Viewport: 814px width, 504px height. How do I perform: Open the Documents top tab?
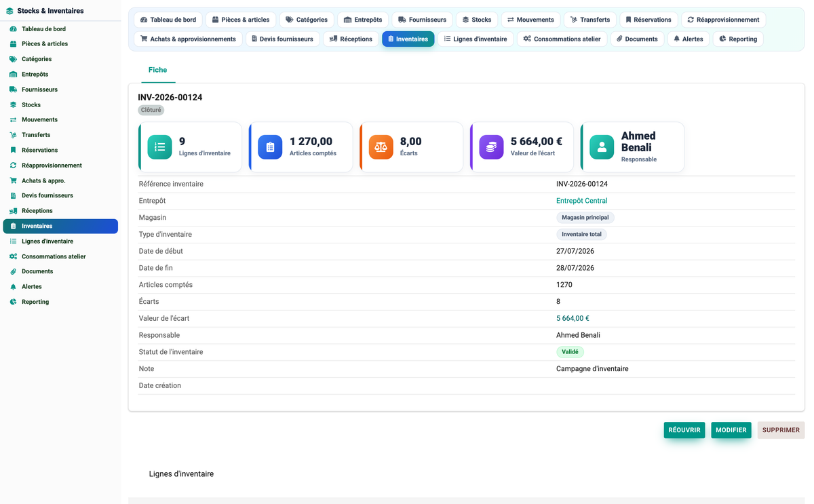637,39
